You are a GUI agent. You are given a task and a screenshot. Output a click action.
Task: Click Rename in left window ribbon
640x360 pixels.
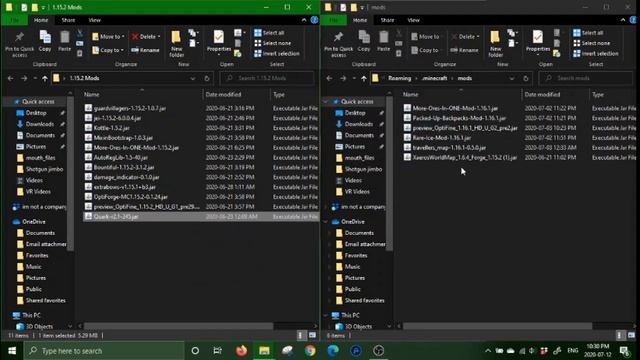click(x=145, y=50)
